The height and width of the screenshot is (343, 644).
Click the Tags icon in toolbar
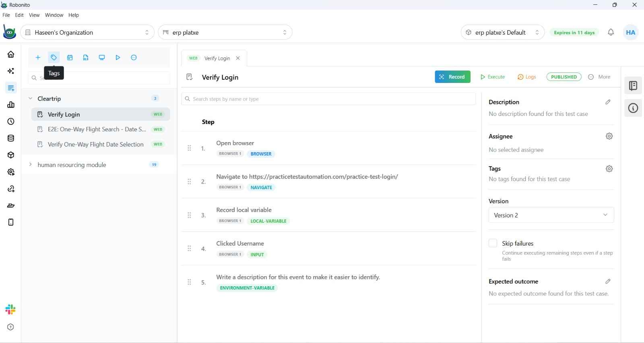pyautogui.click(x=54, y=58)
